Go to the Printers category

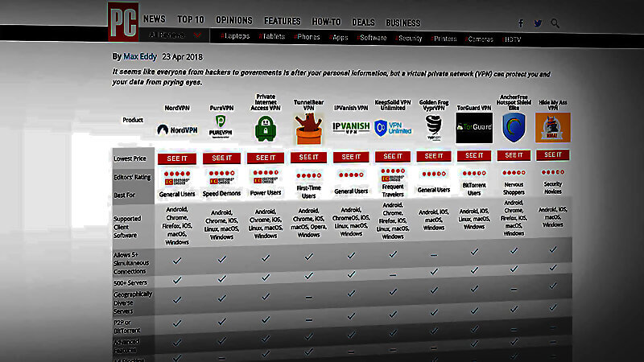tap(444, 39)
